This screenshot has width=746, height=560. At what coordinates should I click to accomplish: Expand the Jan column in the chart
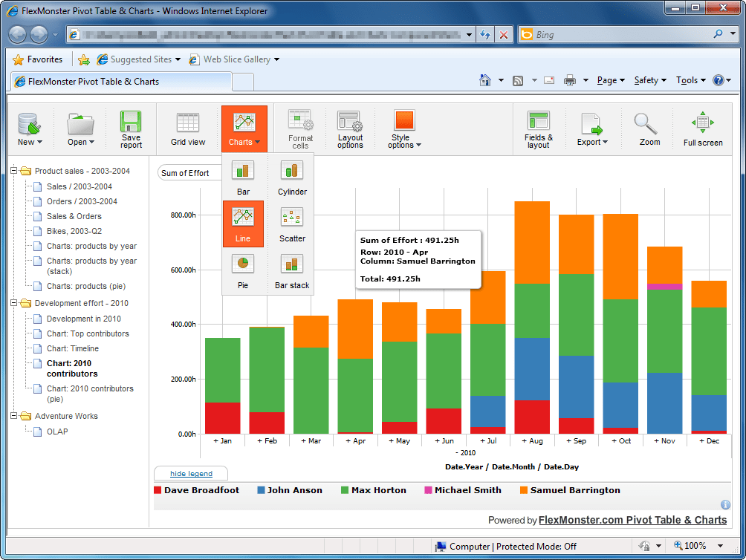click(x=223, y=440)
